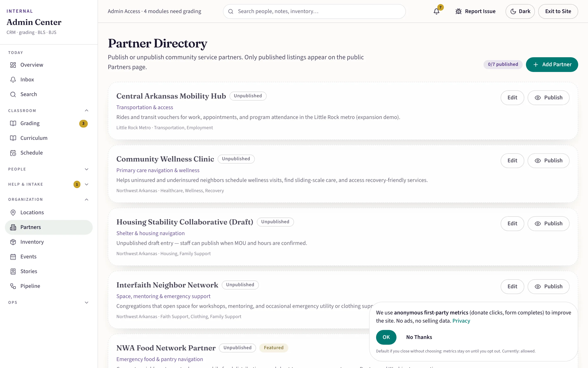This screenshot has height=368, width=588.
Task: Decline metrics with No Thanks
Action: click(x=419, y=337)
